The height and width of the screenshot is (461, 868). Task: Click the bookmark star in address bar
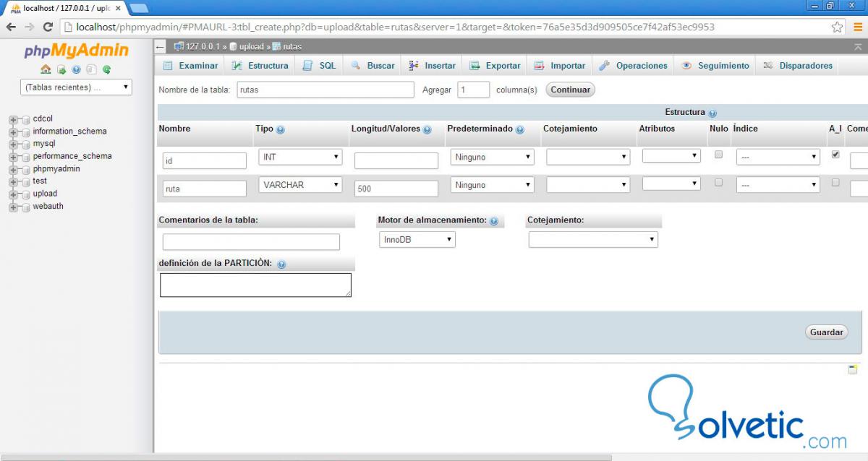tap(837, 27)
